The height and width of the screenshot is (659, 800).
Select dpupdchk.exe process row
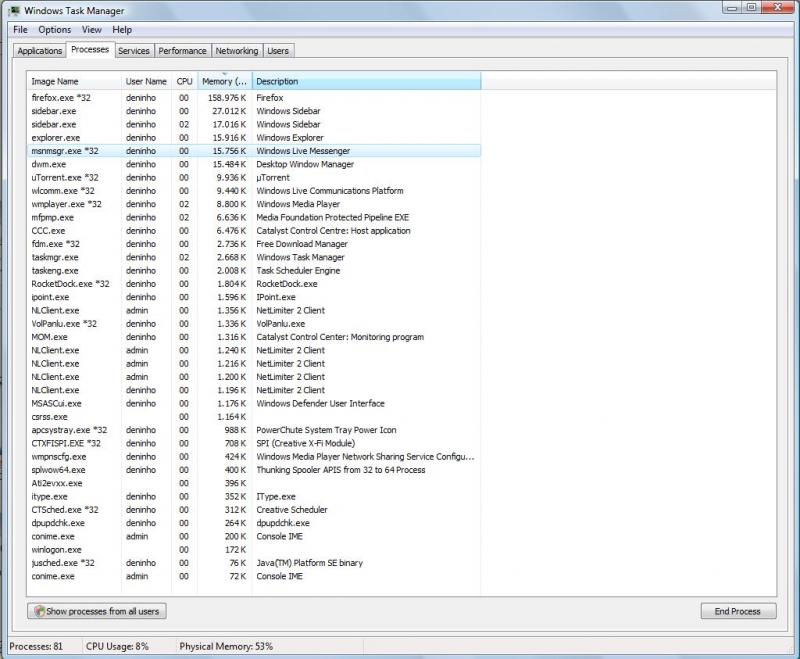254,523
